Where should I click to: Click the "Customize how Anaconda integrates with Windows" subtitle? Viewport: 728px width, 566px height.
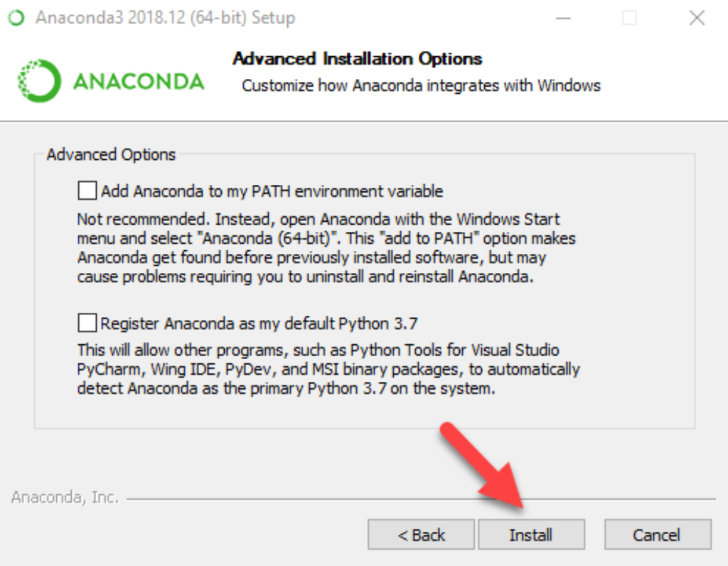(421, 86)
